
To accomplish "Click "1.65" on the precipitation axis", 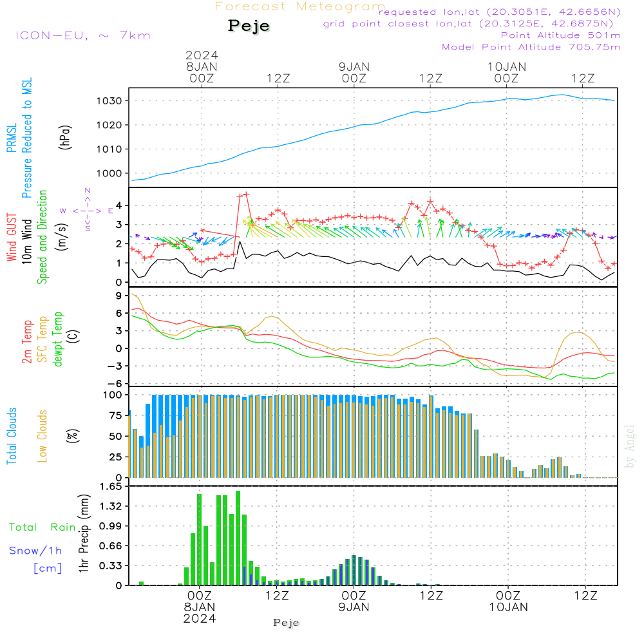I will pyautogui.click(x=111, y=487).
